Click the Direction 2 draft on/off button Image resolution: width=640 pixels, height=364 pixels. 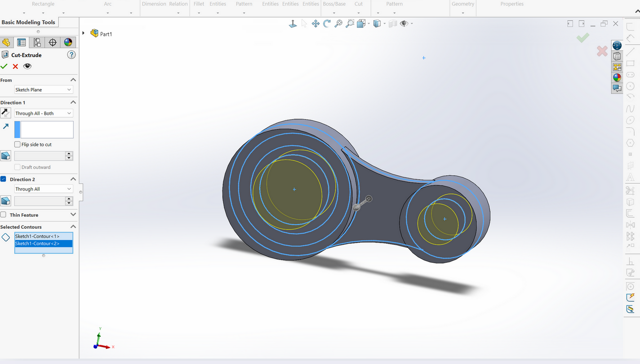point(5,201)
